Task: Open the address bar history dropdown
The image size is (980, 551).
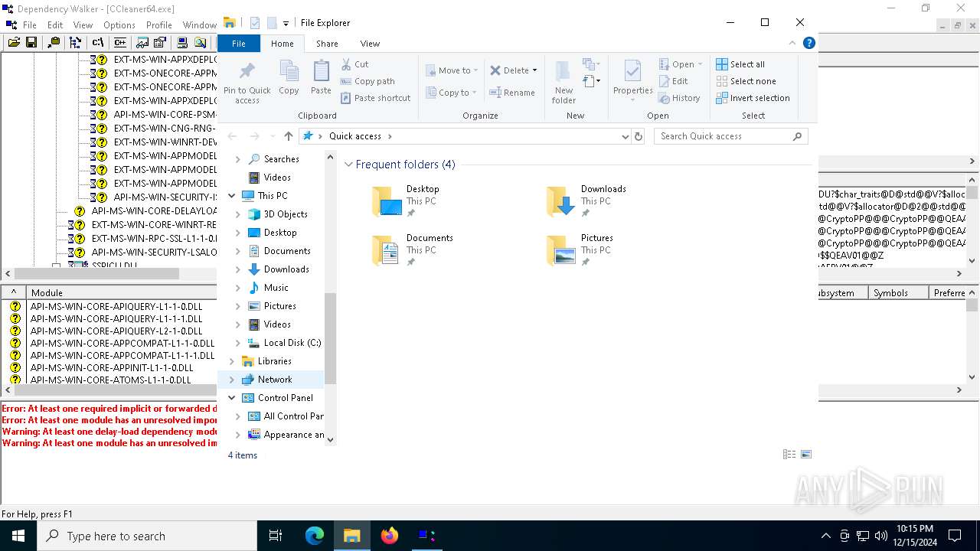Action: [626, 136]
